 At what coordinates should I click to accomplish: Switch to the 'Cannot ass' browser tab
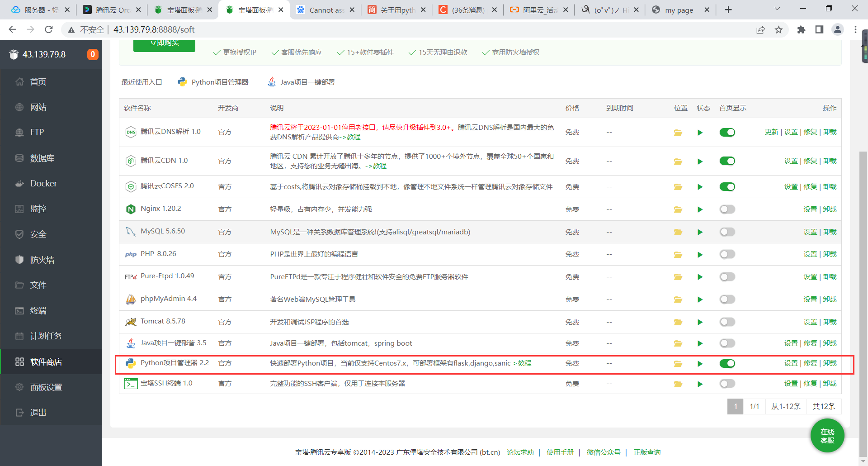point(326,10)
